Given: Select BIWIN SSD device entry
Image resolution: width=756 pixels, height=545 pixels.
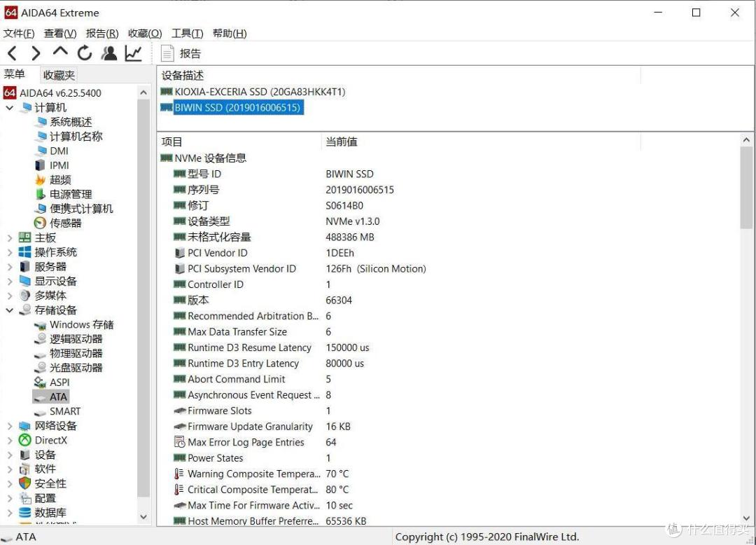Looking at the screenshot, I should pos(232,108).
